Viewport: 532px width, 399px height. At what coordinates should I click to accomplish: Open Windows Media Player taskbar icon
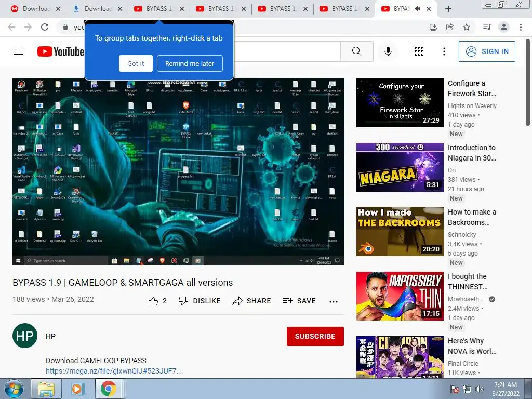click(77, 389)
